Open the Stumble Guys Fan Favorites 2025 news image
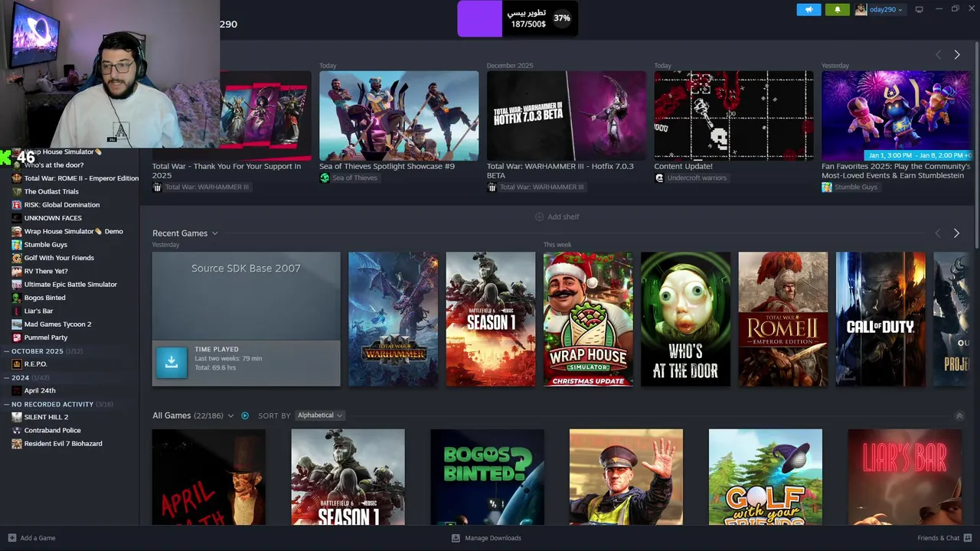Viewport: 980px width, 551px height. [x=896, y=116]
